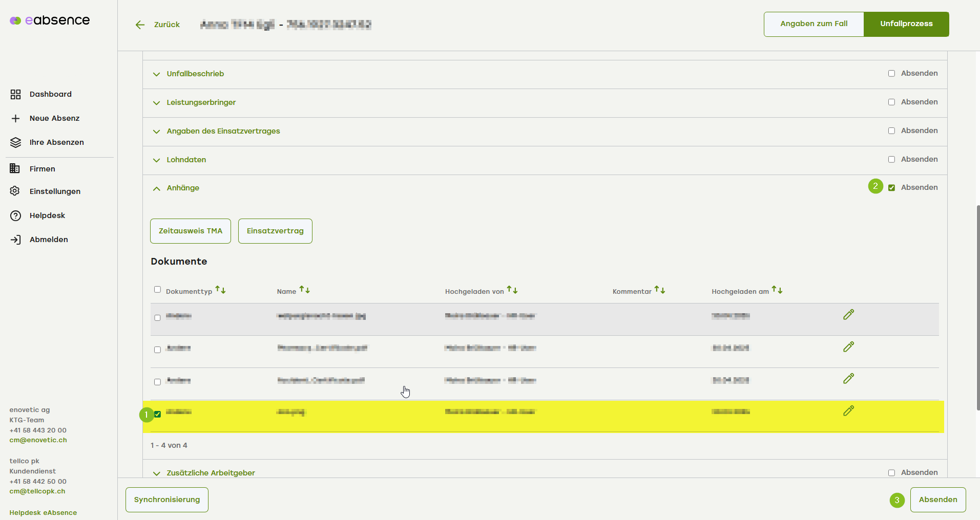Click the Dashboard grid icon in sidebar
This screenshot has width=980, height=520.
pos(15,94)
